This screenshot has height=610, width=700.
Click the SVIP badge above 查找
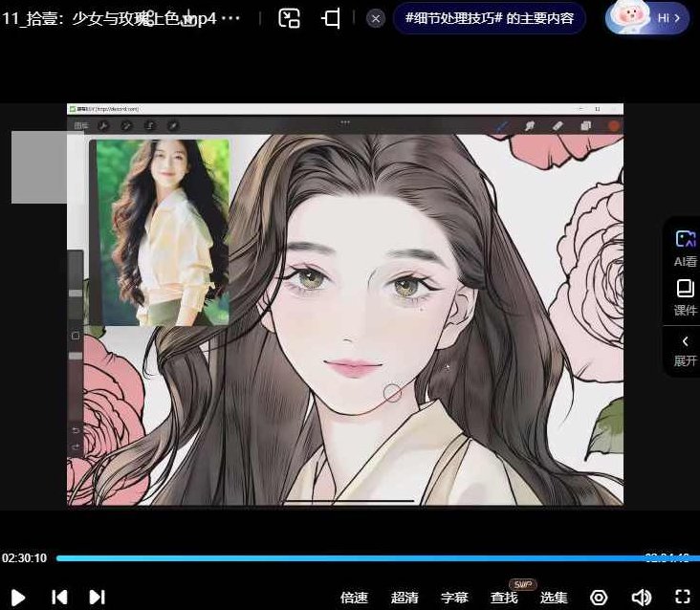coord(523,584)
